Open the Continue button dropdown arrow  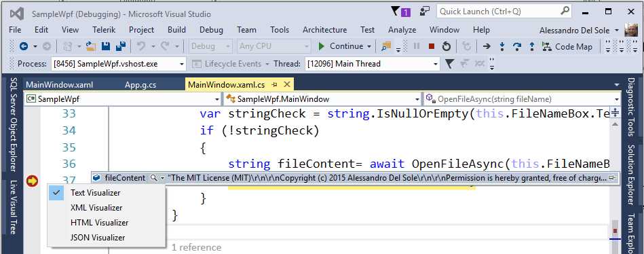tap(368, 46)
